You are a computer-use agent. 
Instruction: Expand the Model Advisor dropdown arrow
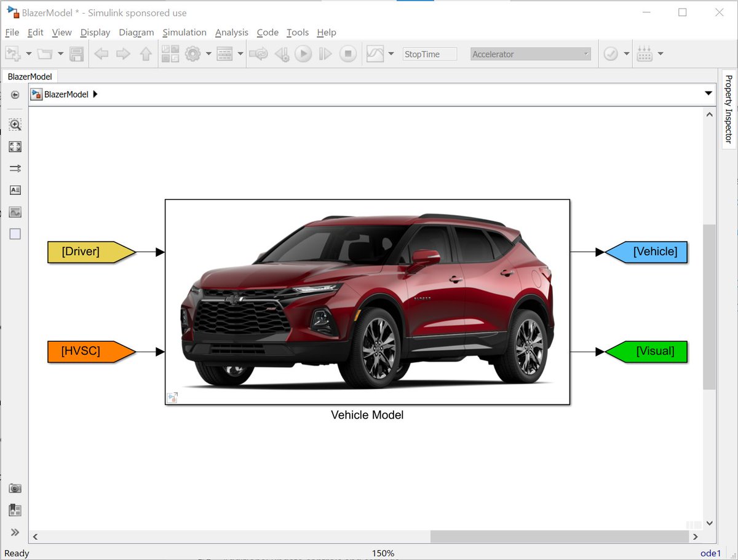click(627, 54)
